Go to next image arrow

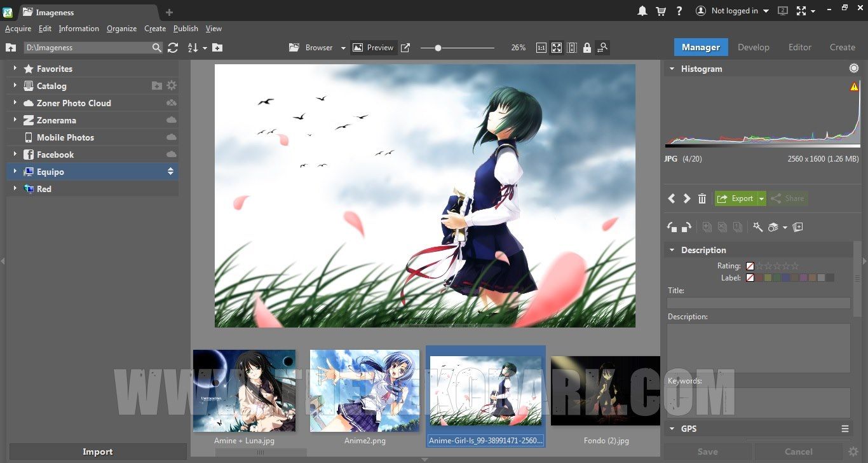[x=686, y=198]
